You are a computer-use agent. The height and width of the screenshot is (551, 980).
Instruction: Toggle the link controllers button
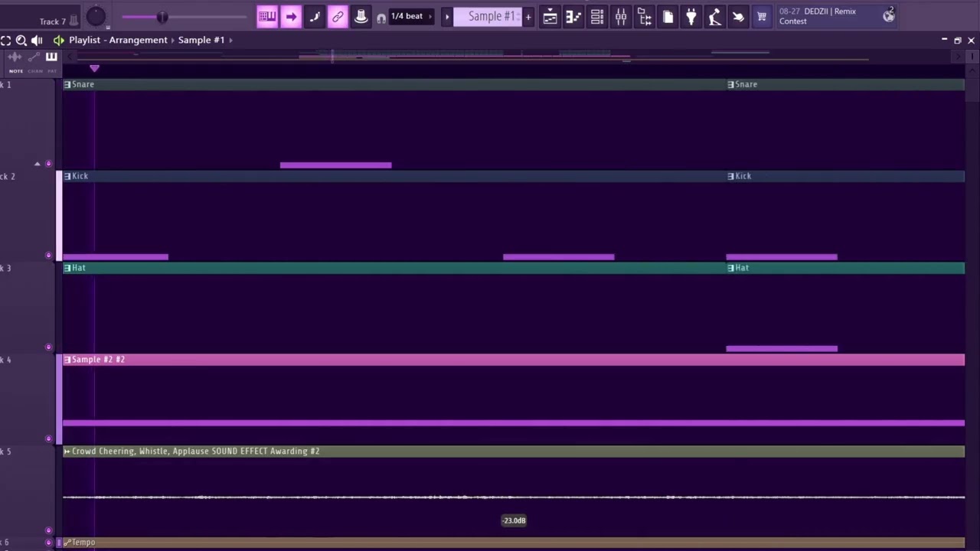(338, 16)
